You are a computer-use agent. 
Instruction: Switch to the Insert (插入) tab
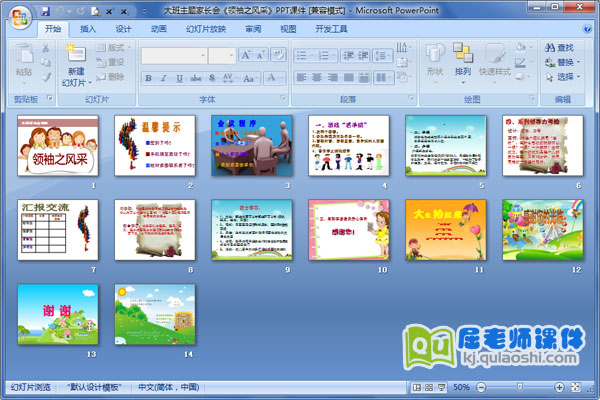(x=89, y=30)
